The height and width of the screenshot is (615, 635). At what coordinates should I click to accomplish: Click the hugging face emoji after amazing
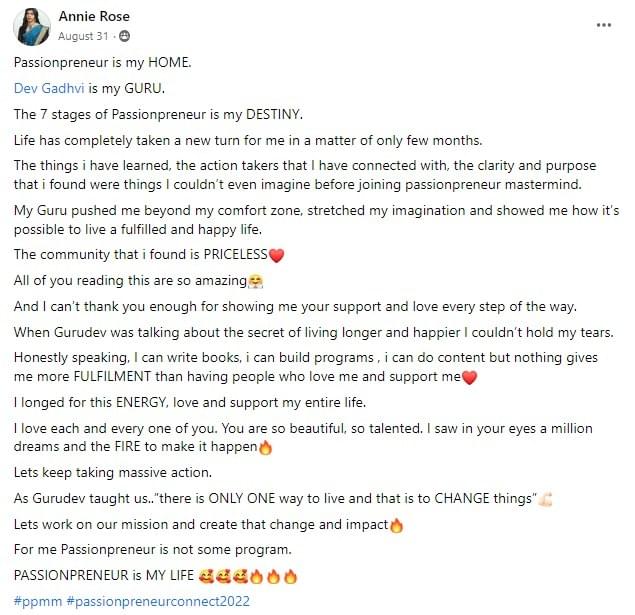[x=255, y=281]
